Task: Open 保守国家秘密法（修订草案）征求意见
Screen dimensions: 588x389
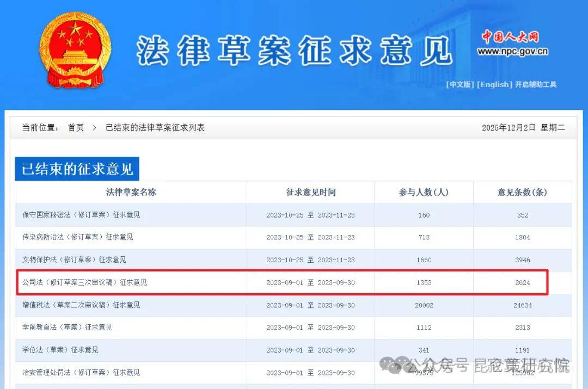Action: [81, 215]
